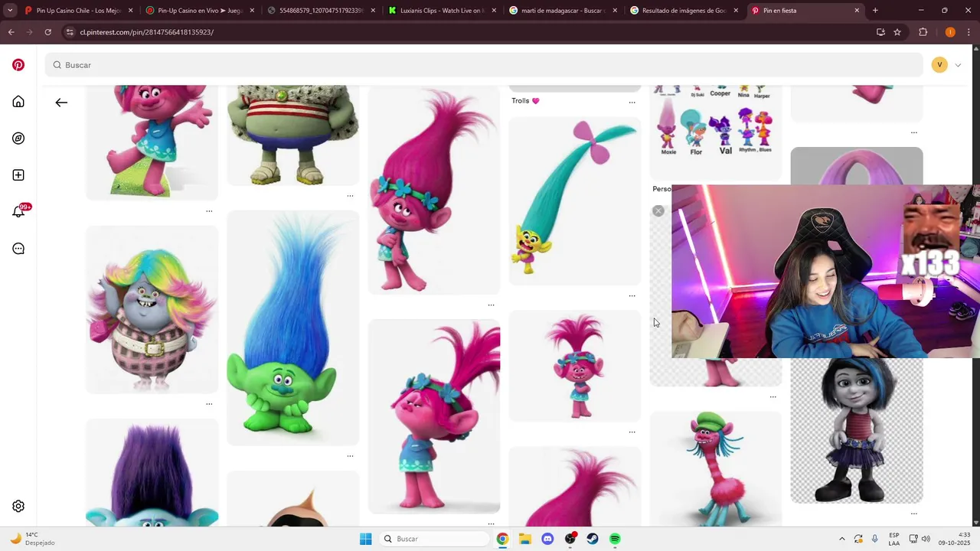Go back in the browser toolbar
The width and height of the screenshot is (980, 551).
11,32
